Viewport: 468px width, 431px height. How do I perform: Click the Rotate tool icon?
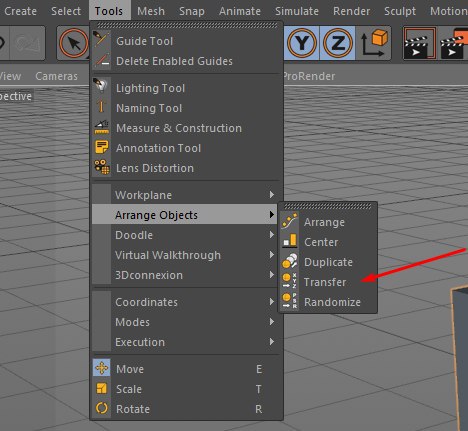click(x=101, y=409)
